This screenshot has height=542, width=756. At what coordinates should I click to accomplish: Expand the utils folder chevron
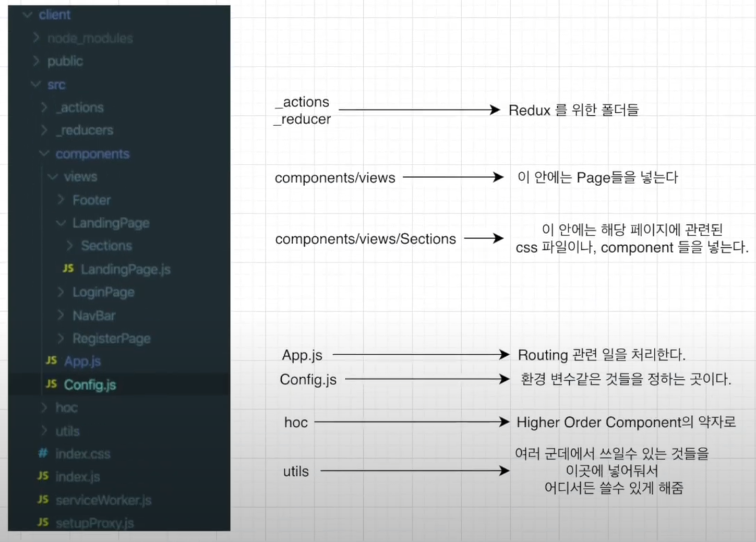[x=44, y=430]
